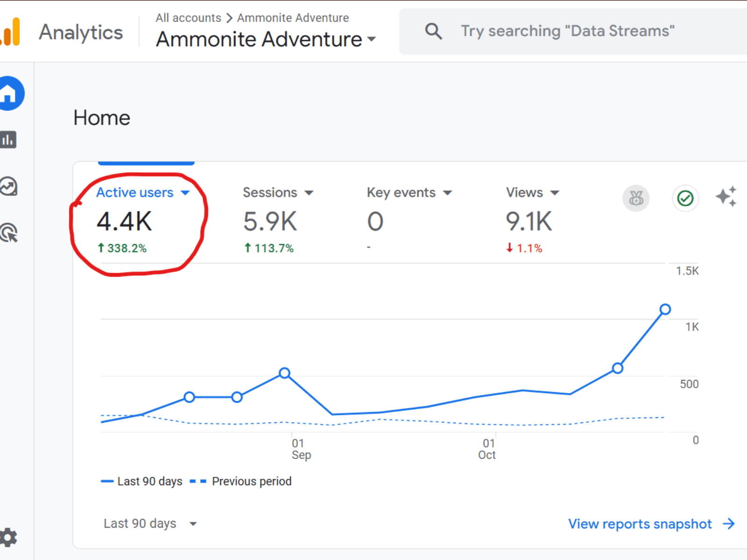
Task: Select the highlighted tab above the metrics card
Action: point(146,163)
